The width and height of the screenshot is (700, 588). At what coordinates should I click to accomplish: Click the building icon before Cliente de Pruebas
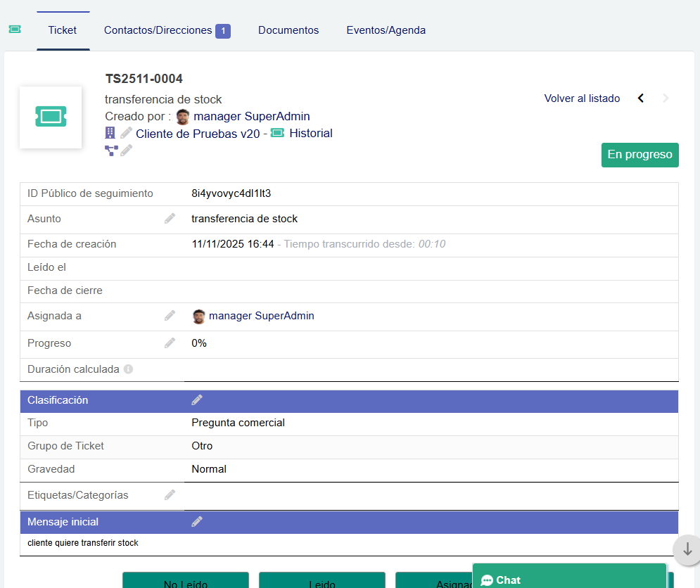pos(110,132)
